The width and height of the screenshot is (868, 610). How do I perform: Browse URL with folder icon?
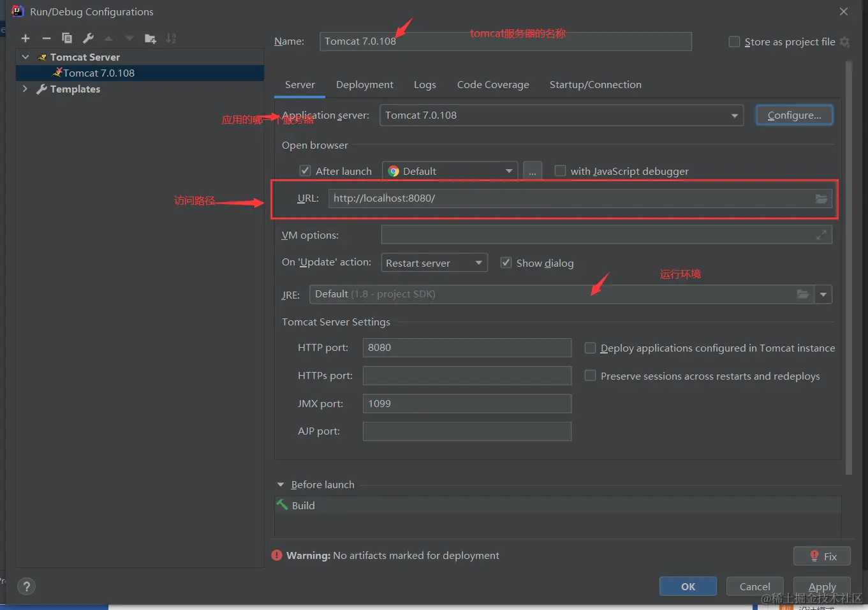tap(821, 198)
